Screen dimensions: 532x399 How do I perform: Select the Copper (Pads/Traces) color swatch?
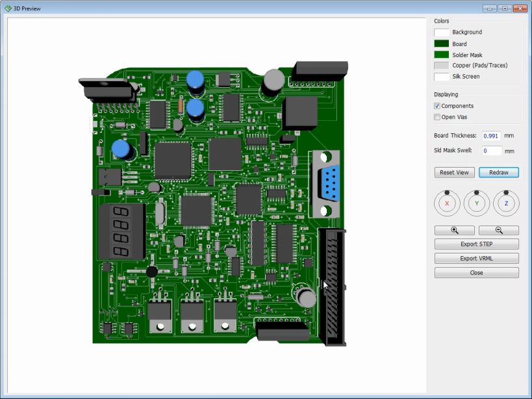point(442,66)
